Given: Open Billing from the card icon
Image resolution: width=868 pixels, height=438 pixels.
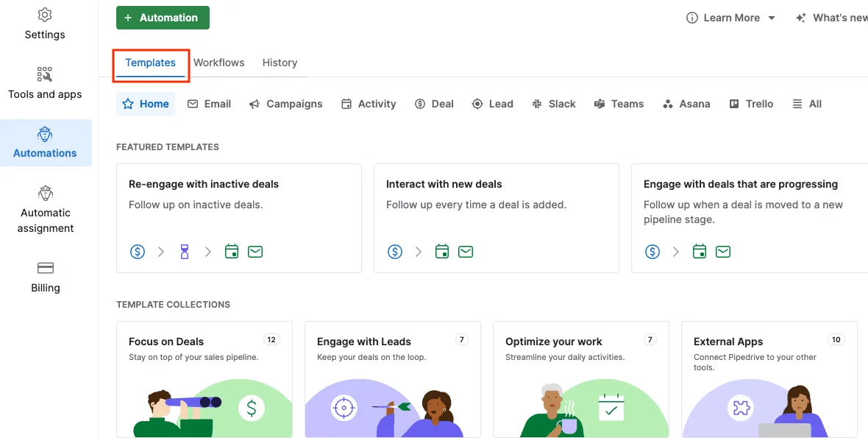Looking at the screenshot, I should [x=45, y=268].
